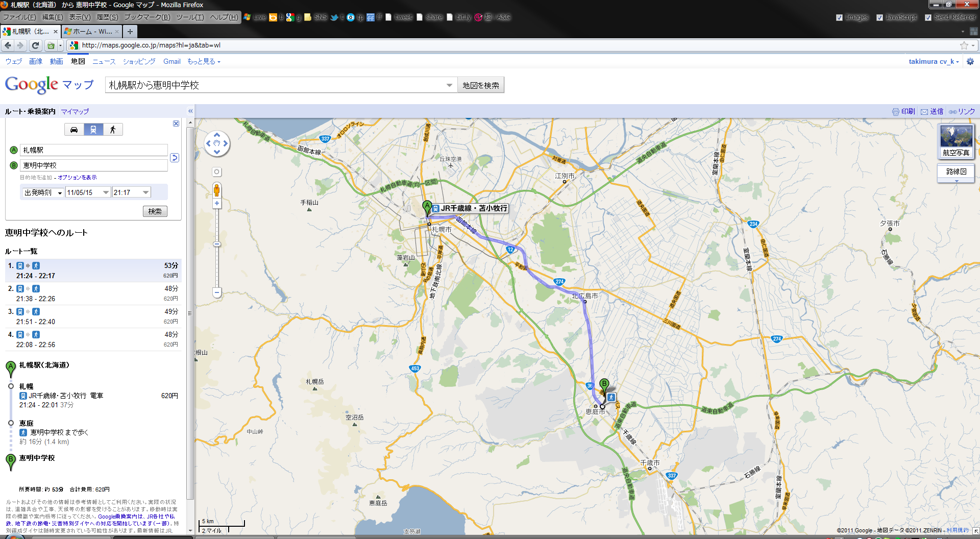Click the ショッピング link
This screenshot has width=980, height=539.
(139, 61)
